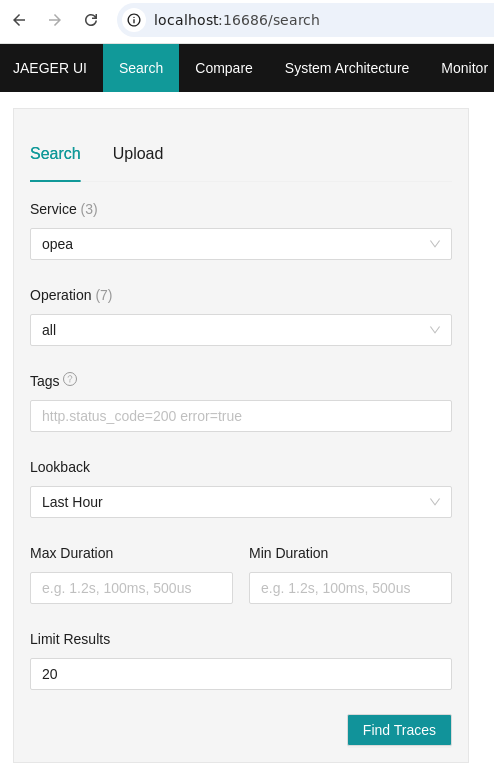Image resolution: width=494 pixels, height=765 pixels.
Task: Select the Search tab in form
Action: (55, 154)
